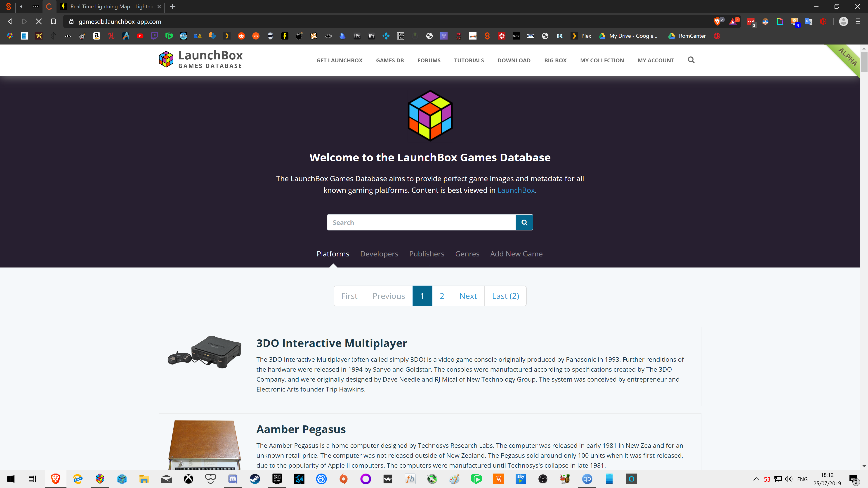868x488 pixels.
Task: Stop page loading with the X button
Action: tap(39, 21)
